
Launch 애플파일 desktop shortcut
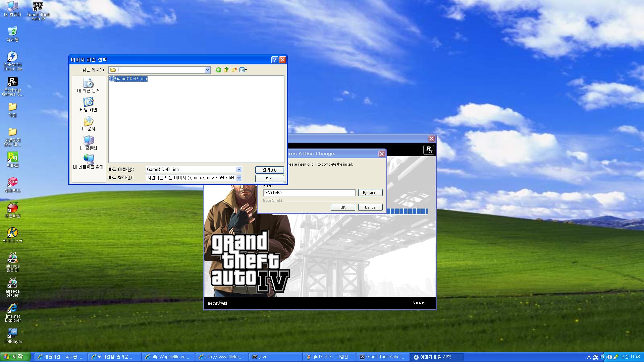click(x=12, y=210)
